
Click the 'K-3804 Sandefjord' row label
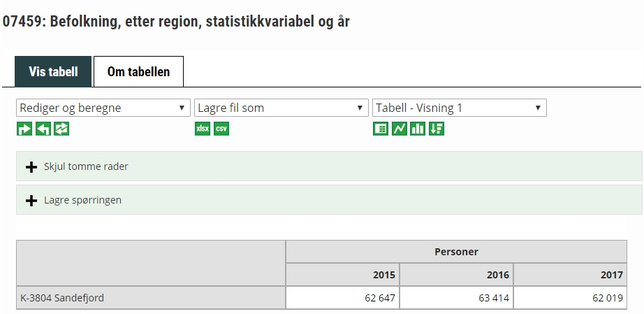pos(62,298)
